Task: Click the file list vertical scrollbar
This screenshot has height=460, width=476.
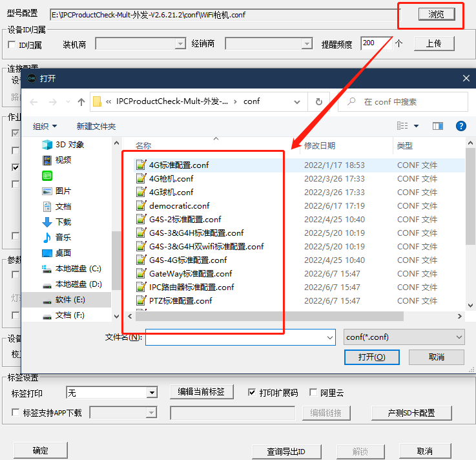Action: click(x=471, y=196)
